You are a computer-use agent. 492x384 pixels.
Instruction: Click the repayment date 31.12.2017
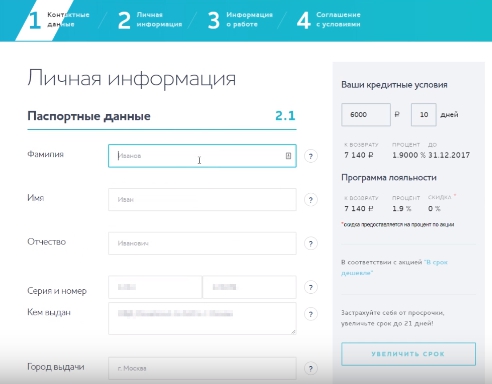(x=449, y=155)
